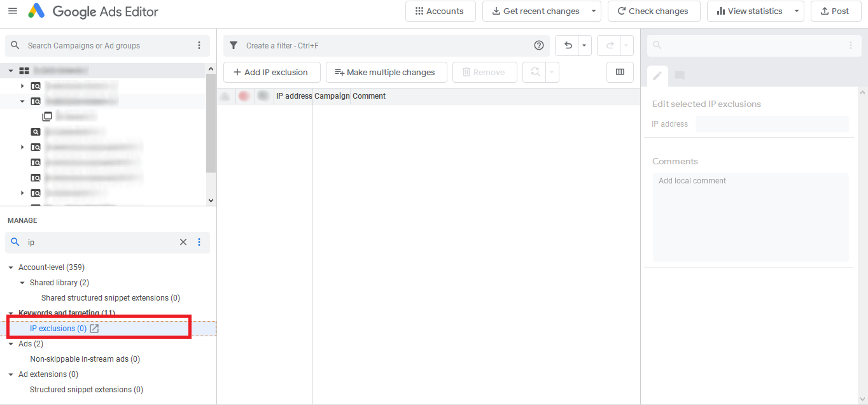Collapse Shared library (2) node
The width and height of the screenshot is (868, 405).
click(22, 283)
